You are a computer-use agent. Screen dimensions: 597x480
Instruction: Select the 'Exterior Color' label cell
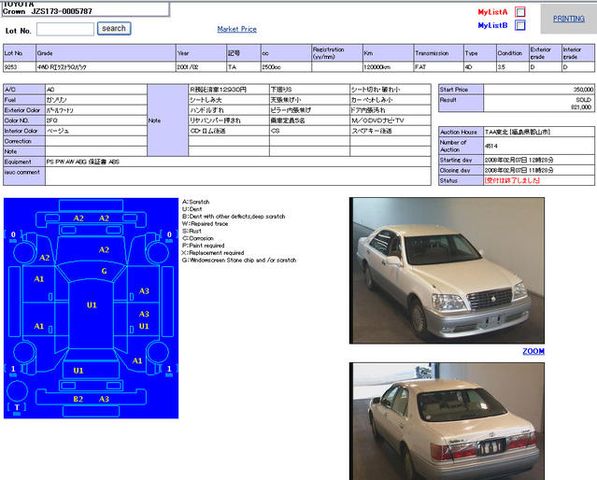(24, 110)
